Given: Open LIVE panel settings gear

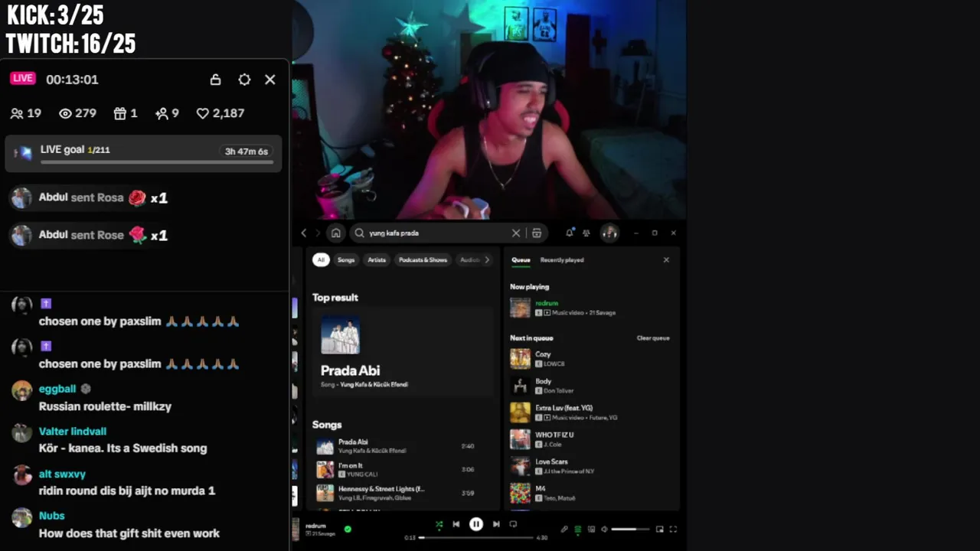Looking at the screenshot, I should (244, 80).
